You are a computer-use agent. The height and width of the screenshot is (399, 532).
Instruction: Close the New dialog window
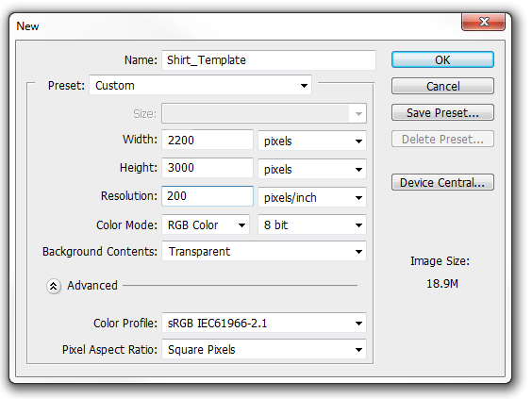click(x=484, y=22)
